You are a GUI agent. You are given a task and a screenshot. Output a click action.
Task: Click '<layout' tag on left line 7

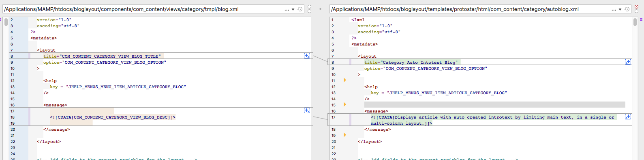coord(46,50)
